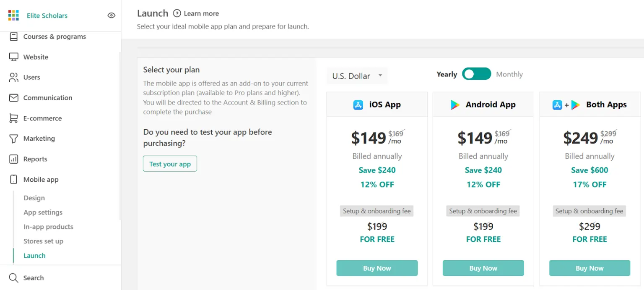Select the Launch menu item

34,255
